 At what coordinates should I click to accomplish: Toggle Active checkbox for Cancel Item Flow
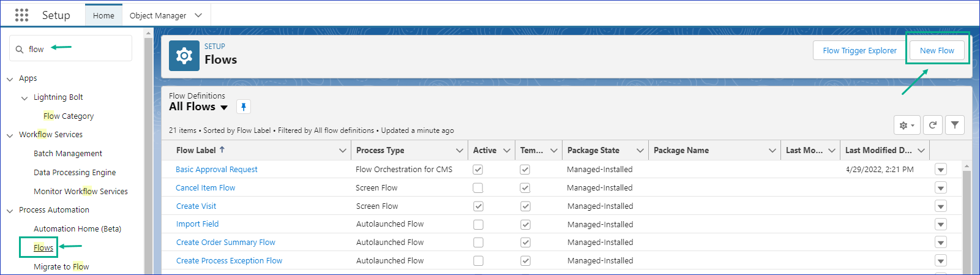pyautogui.click(x=478, y=188)
